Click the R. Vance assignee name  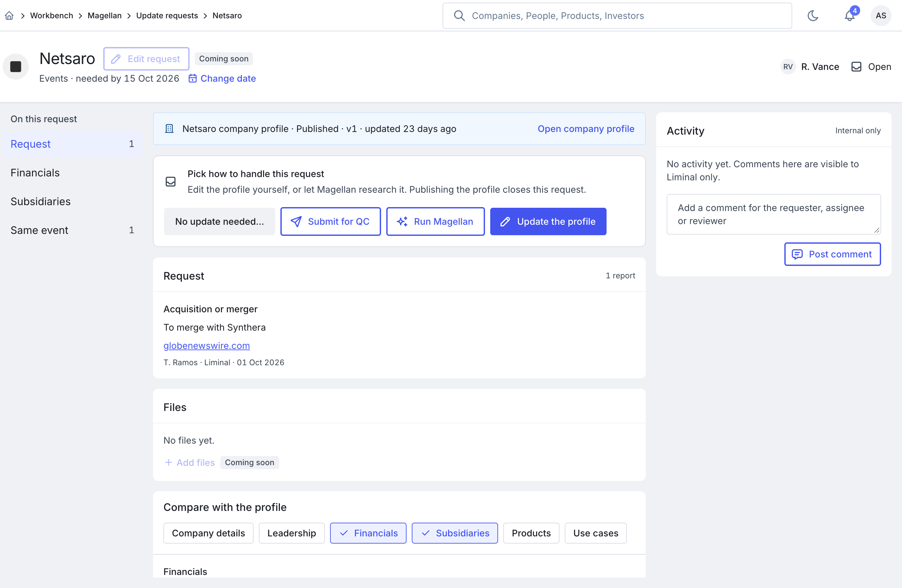point(820,67)
